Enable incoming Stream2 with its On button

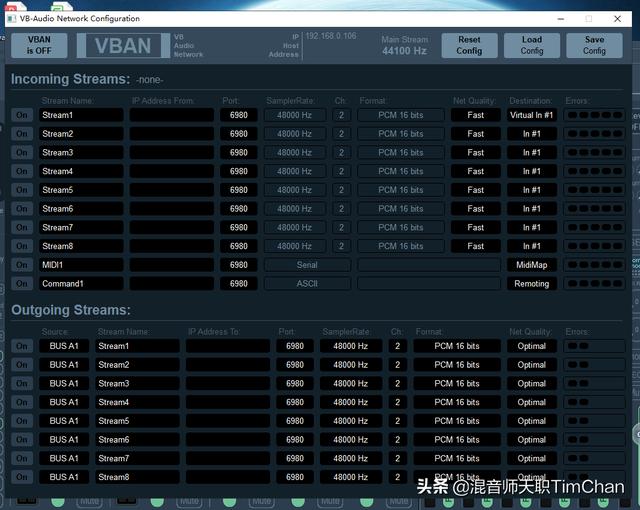[x=22, y=134]
